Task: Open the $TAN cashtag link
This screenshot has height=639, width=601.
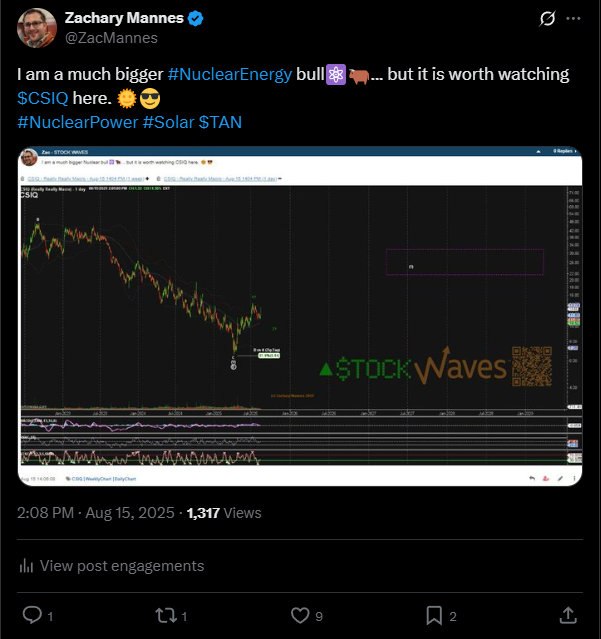Action: pos(220,122)
